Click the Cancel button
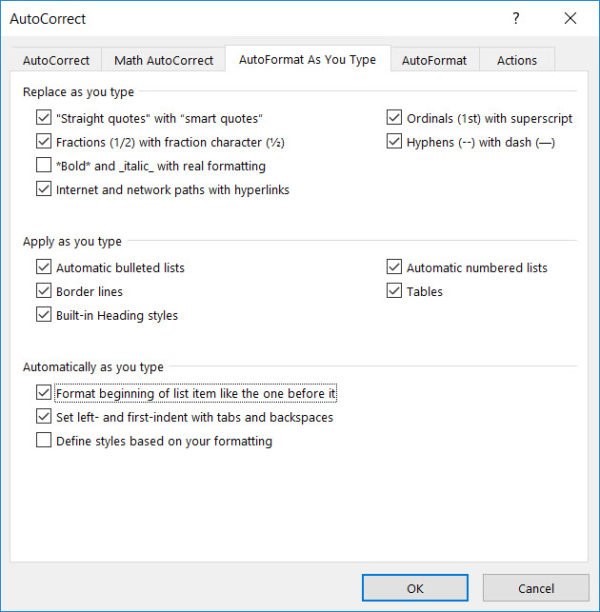600x612 pixels. pos(536,588)
